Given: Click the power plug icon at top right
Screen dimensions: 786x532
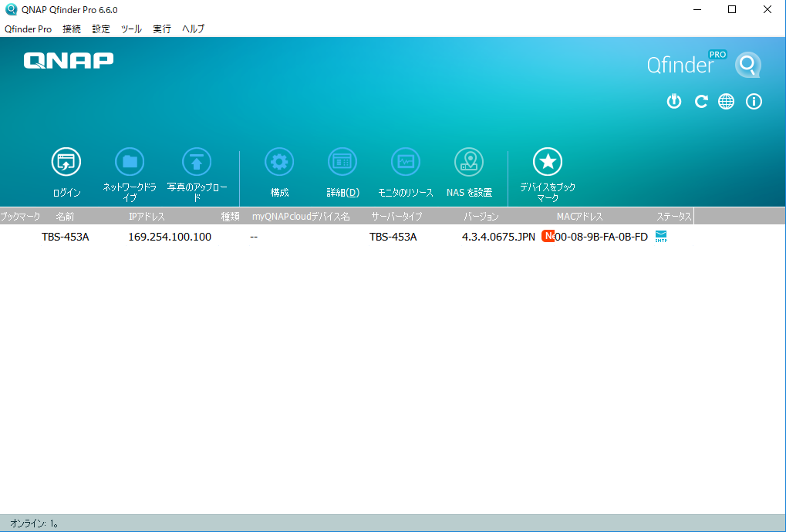Looking at the screenshot, I should (x=673, y=102).
